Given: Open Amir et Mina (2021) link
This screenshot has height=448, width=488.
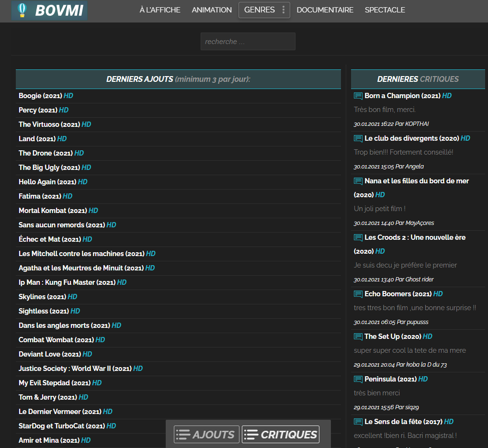Looking at the screenshot, I should 55,440.
